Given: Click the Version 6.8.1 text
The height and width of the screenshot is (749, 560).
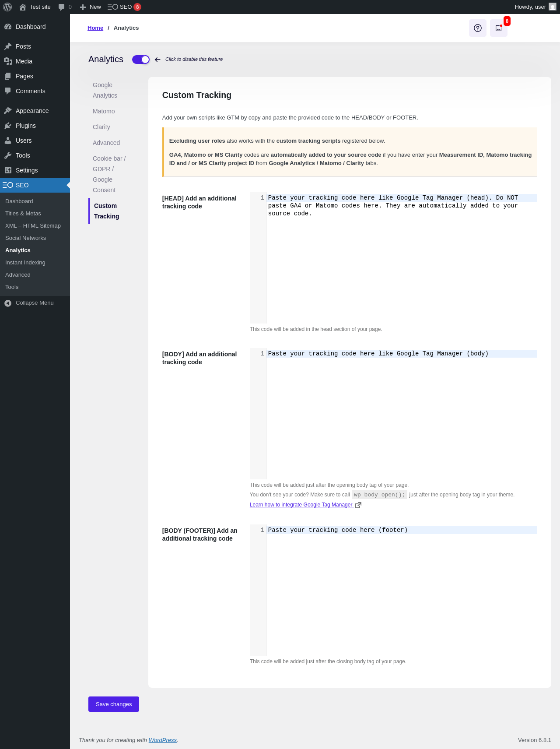Looking at the screenshot, I should tap(535, 740).
